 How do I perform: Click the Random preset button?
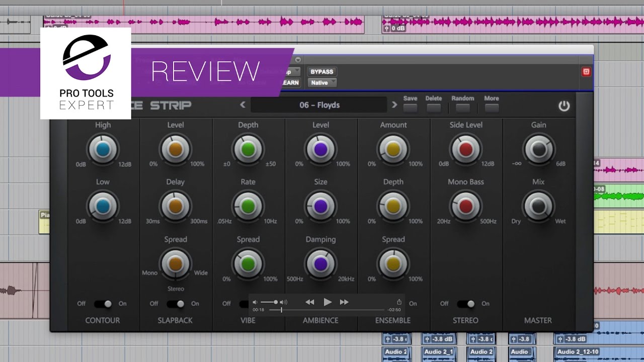tap(463, 108)
